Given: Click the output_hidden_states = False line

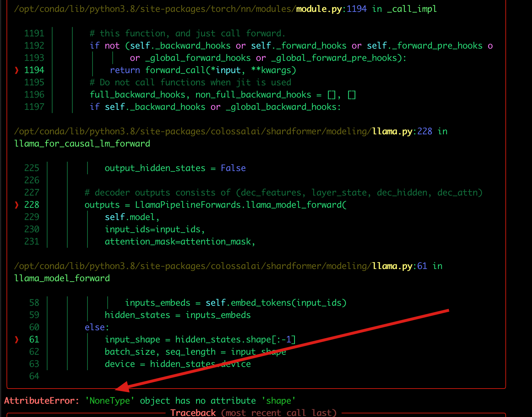Looking at the screenshot, I should tap(175, 168).
